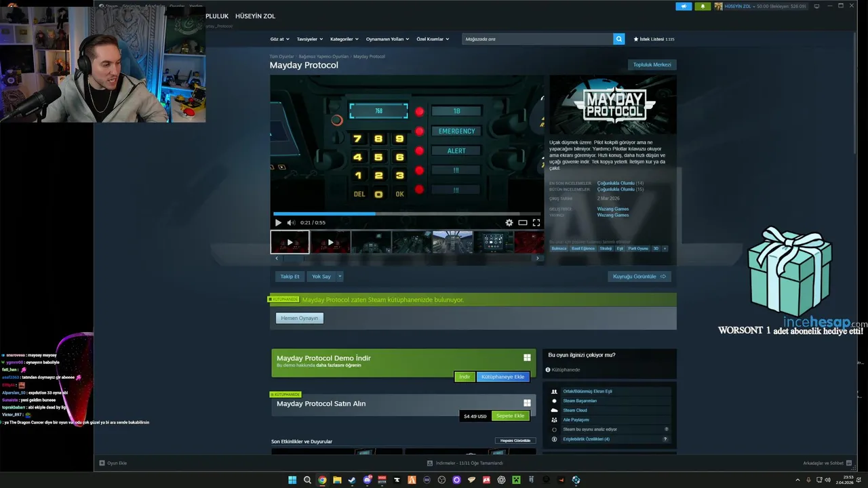Screen dimensions: 868x488
Task: Switch the trailer to fullscreen
Action: (536, 222)
